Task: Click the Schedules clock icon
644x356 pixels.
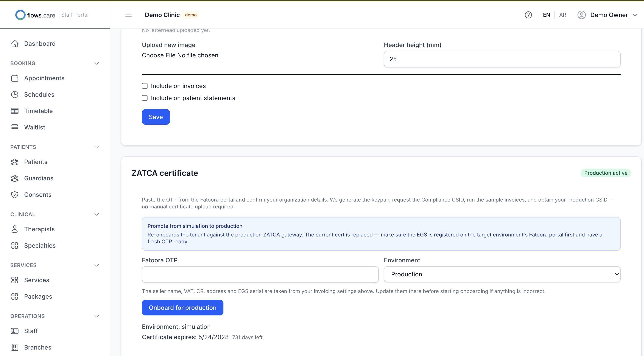Action: pos(14,95)
